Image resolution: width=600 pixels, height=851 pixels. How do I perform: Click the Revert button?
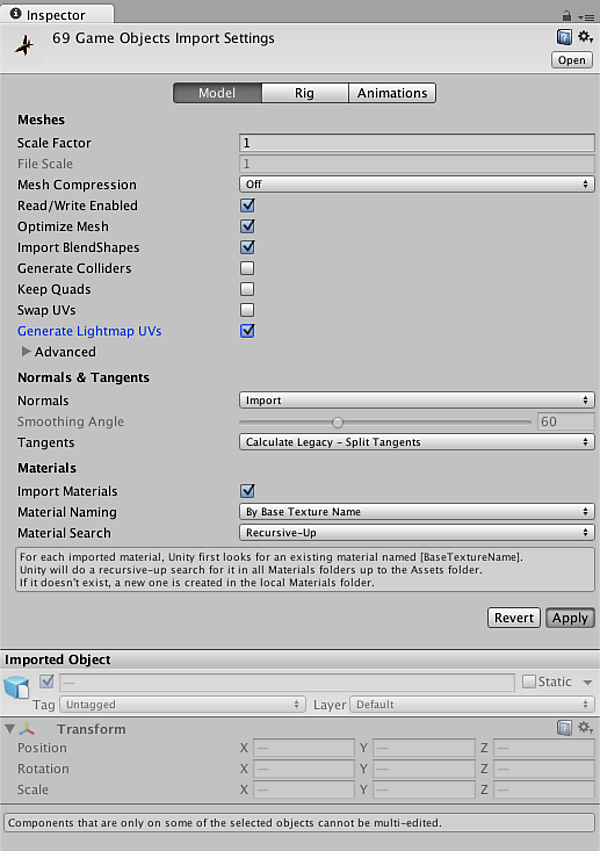pyautogui.click(x=514, y=618)
